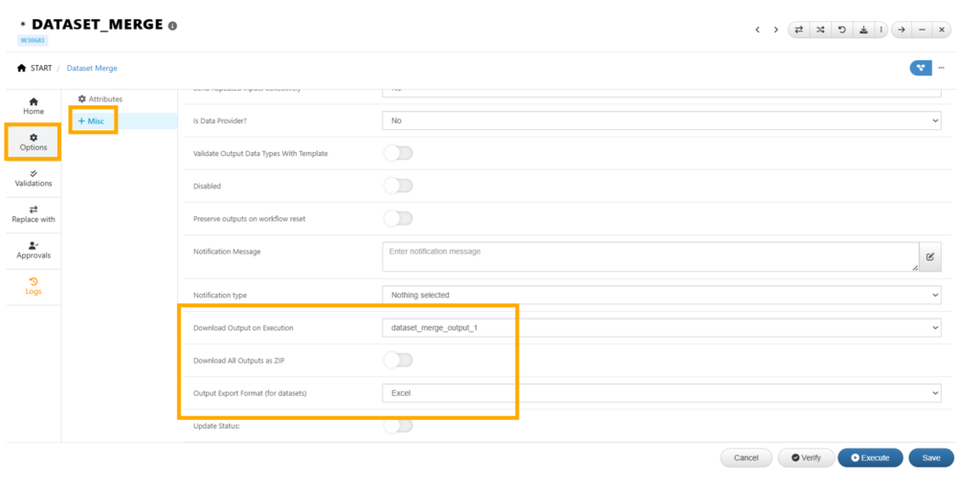Click the right arrow toolbar icon
980x486 pixels.
pyautogui.click(x=901, y=30)
